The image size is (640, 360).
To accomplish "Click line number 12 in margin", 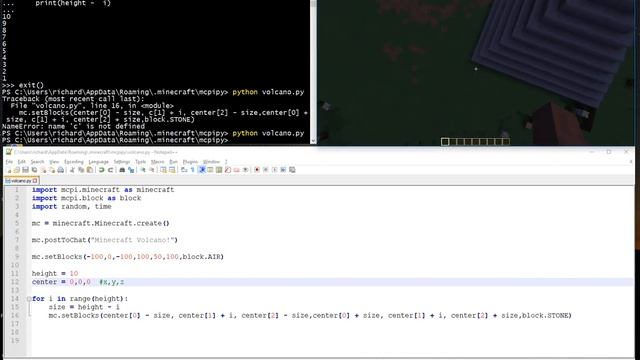I will pyautogui.click(x=15, y=282).
